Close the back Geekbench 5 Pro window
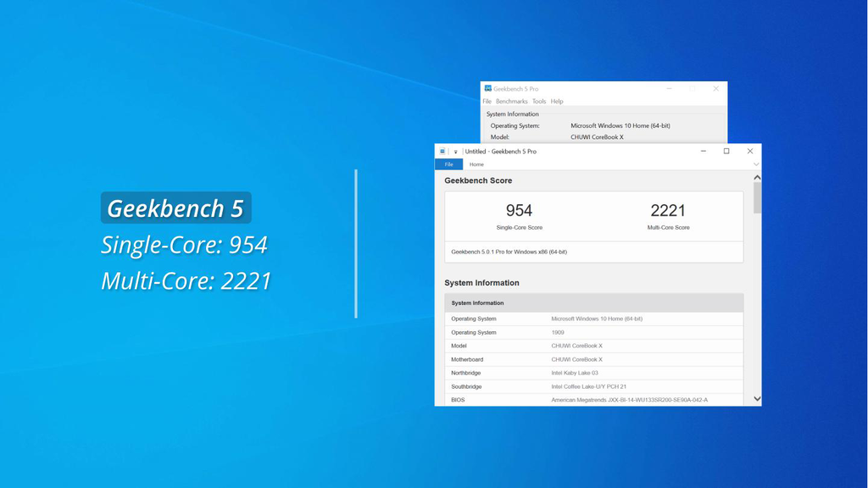The width and height of the screenshot is (868, 488). tap(715, 88)
